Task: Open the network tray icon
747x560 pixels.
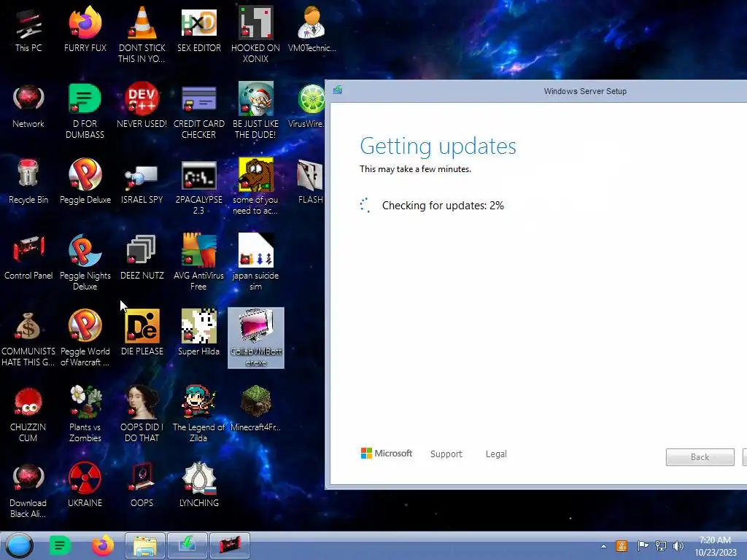Action: pyautogui.click(x=661, y=545)
